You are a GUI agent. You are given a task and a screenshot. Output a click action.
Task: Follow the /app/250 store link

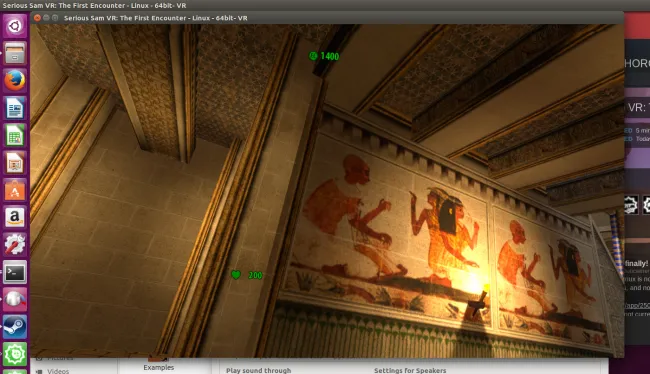pos(637,306)
